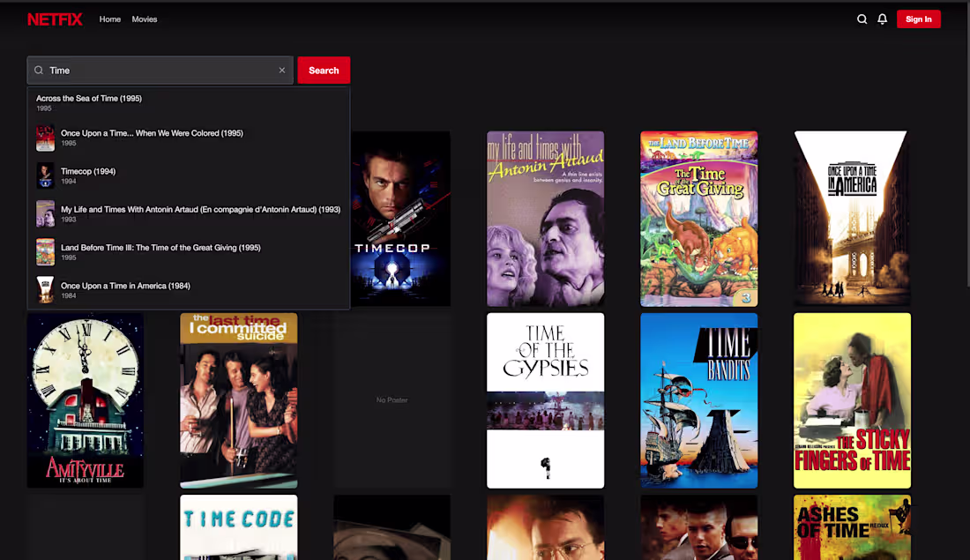The image size is (970, 560).
Task: Focus the search field containing Time
Action: click(x=160, y=71)
